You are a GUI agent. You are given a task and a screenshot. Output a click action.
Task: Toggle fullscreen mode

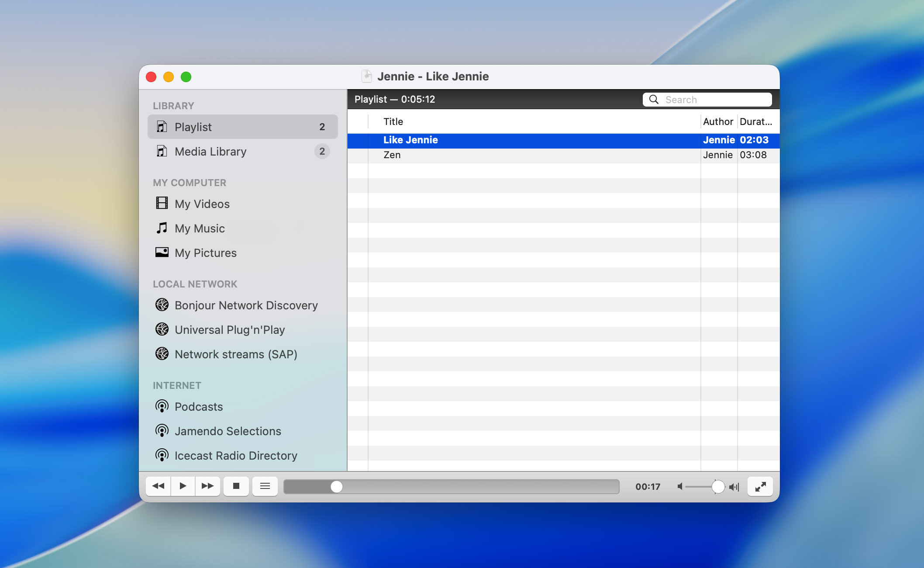point(760,486)
